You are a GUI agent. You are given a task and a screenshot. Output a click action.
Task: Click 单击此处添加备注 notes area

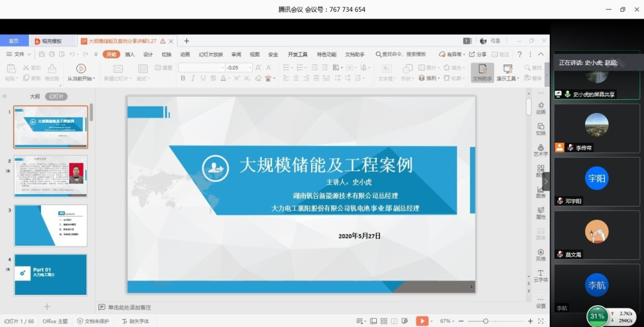tap(129, 307)
